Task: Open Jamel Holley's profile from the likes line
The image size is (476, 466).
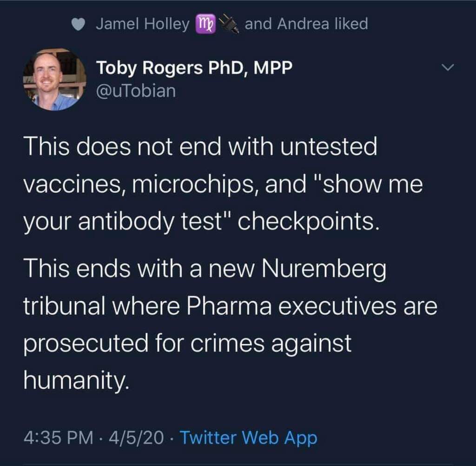Action: (x=142, y=24)
